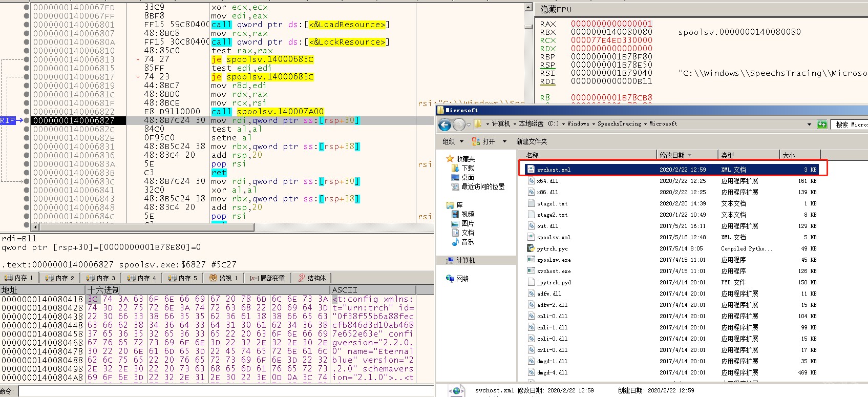Click the 类型 column header

[749, 155]
